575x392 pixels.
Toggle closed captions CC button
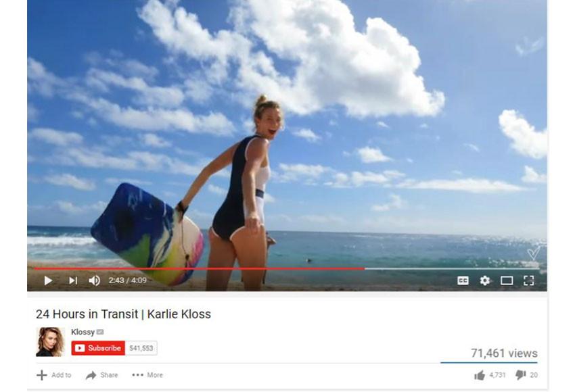click(463, 280)
